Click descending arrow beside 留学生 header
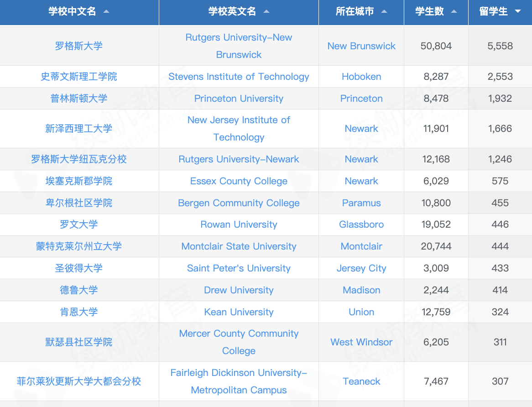Viewport: 532px width, 407px height. tap(518, 12)
